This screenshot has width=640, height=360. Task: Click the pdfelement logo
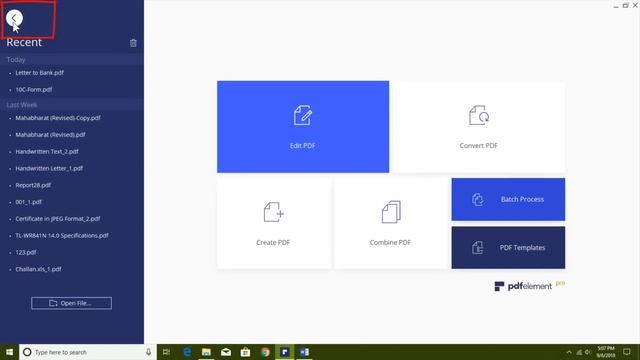pos(529,286)
